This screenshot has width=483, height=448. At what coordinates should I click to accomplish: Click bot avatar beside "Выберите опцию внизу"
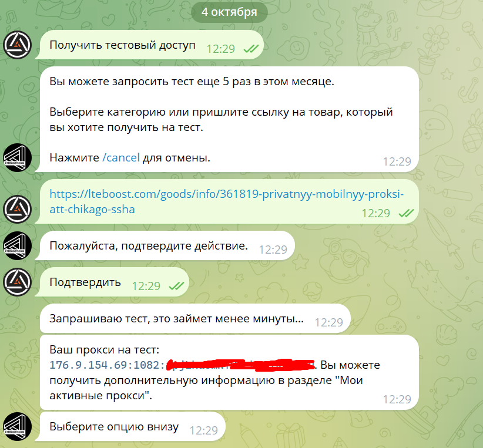pyautogui.click(x=17, y=427)
